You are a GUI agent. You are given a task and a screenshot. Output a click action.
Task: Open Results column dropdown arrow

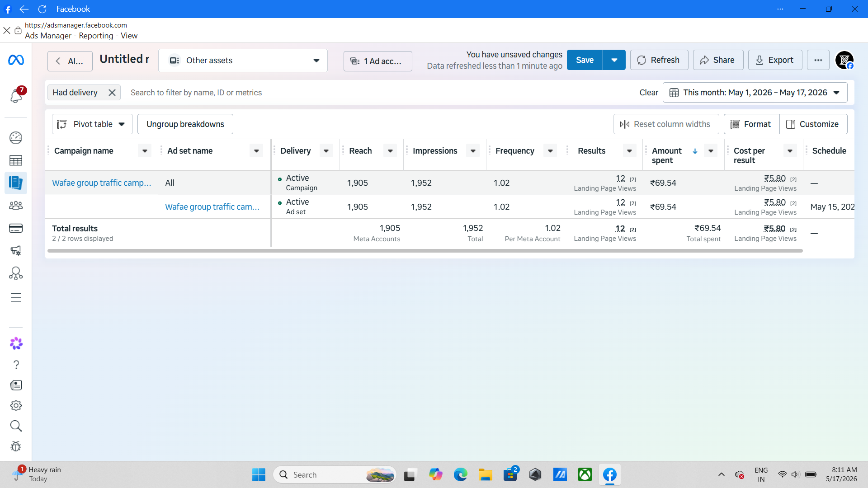coord(629,151)
